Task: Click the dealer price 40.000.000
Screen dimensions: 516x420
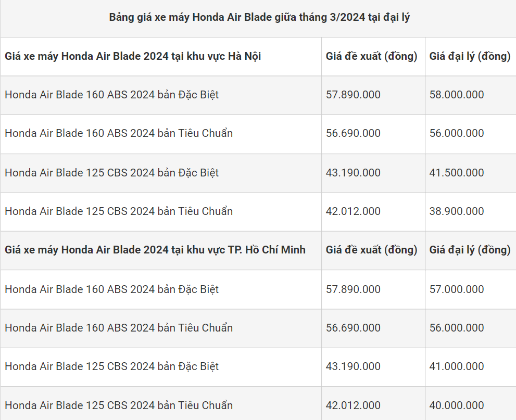Action: (x=457, y=405)
